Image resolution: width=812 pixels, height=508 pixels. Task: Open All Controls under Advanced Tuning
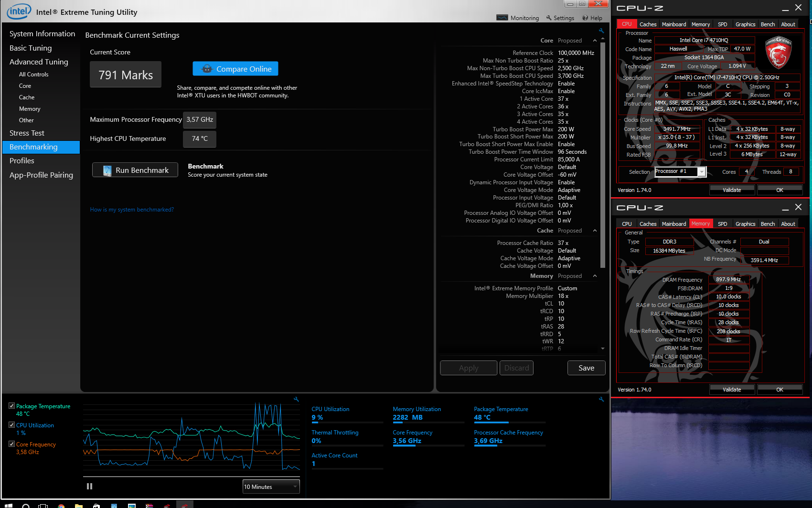33,74
